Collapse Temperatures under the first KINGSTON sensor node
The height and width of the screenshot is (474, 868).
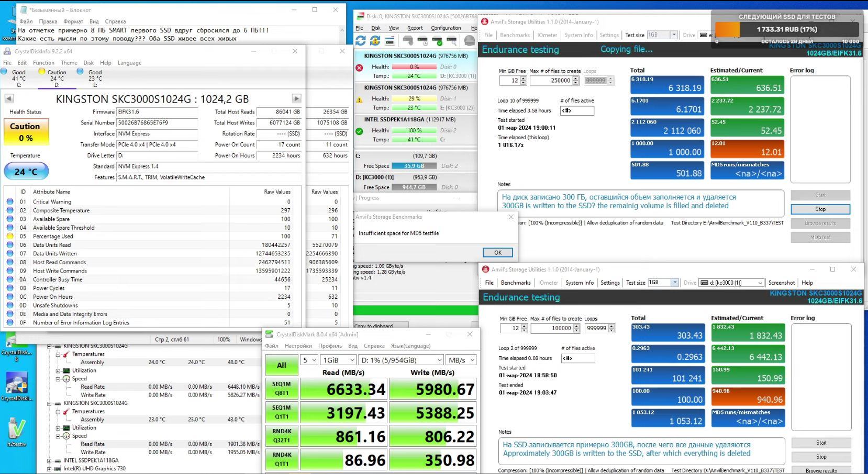click(58, 354)
